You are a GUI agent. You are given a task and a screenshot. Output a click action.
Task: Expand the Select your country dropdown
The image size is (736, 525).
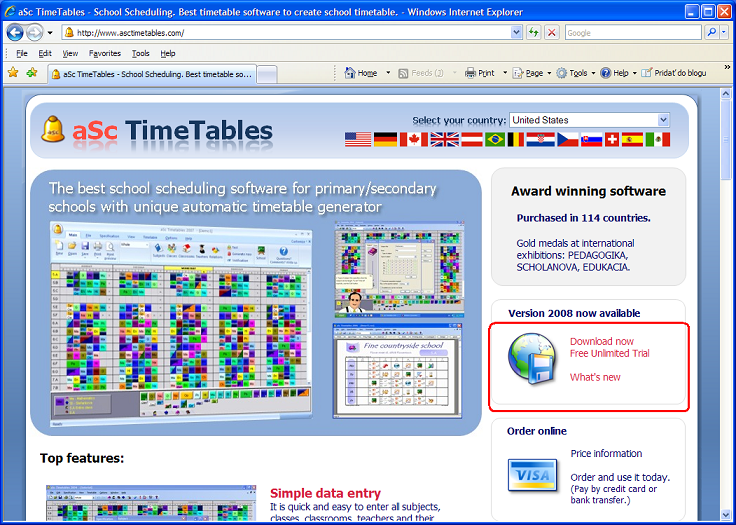point(663,120)
